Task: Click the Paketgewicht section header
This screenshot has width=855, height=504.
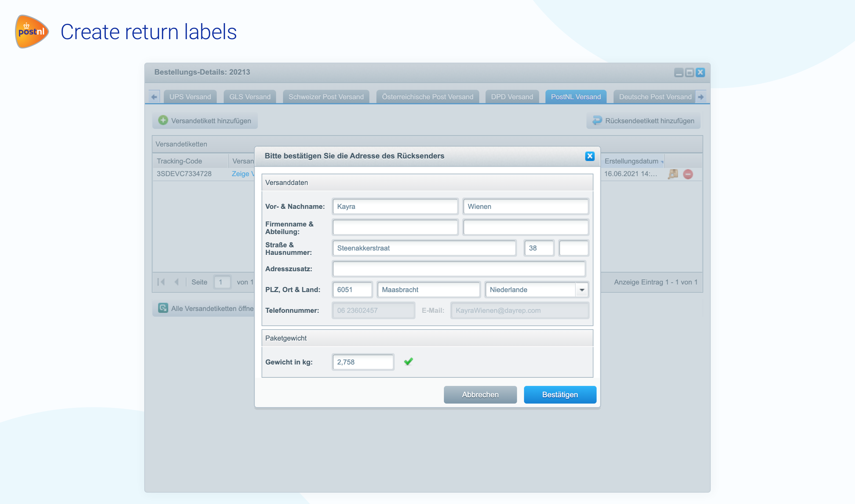Action: click(427, 338)
